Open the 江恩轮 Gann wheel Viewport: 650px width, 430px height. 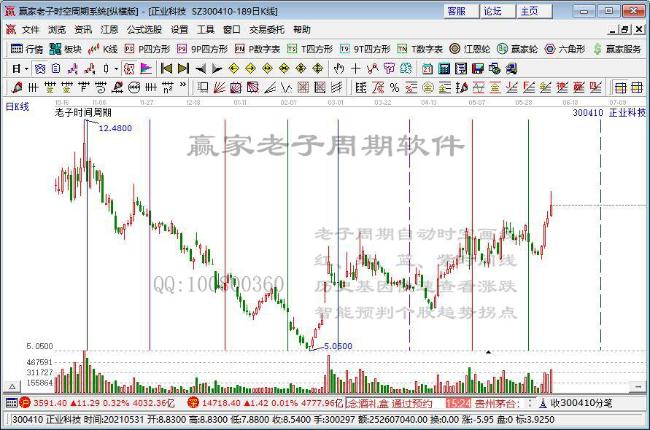tap(470, 49)
